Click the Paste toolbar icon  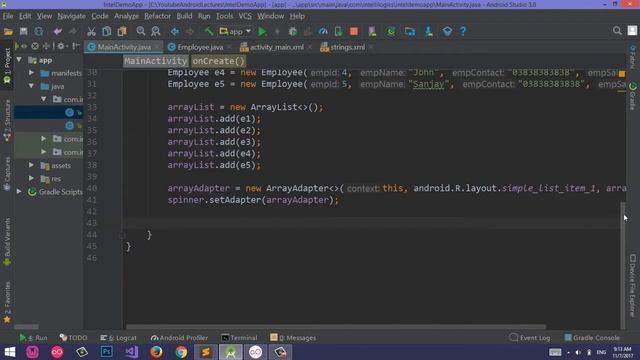[x=122, y=31]
